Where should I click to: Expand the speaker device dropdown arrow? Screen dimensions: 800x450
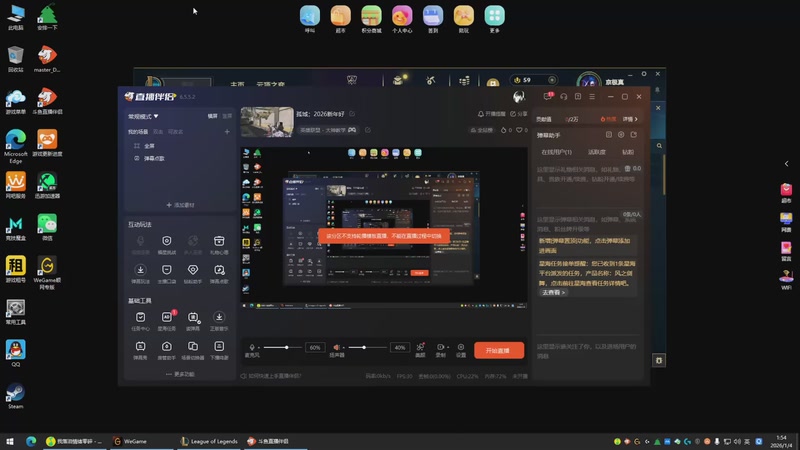pos(343,348)
